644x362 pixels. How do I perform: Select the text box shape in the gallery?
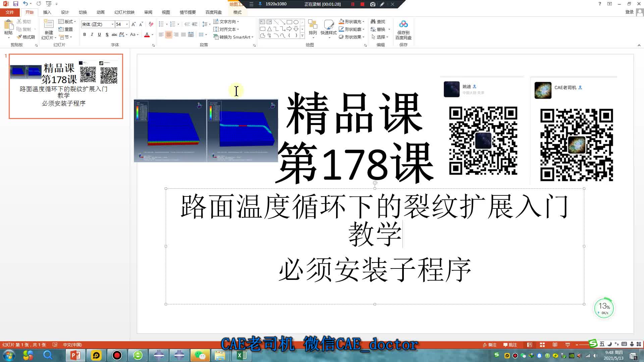[263, 22]
